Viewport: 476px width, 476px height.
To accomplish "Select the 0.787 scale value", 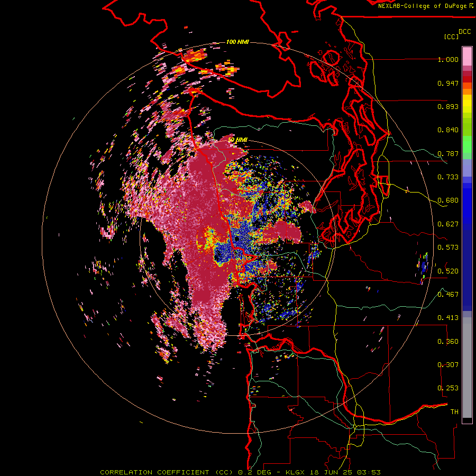I will pos(448,153).
